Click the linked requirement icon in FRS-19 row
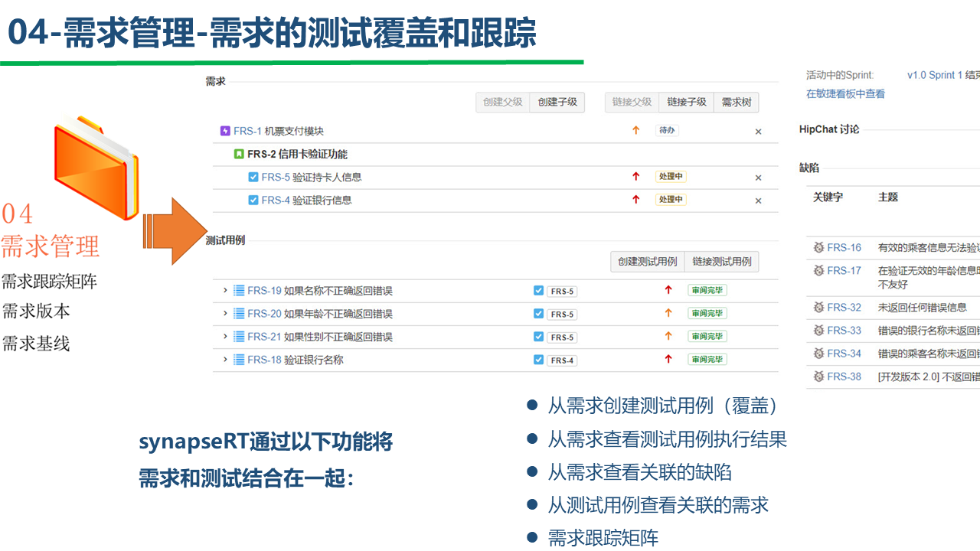This screenshot has height=551, width=980. 538,291
